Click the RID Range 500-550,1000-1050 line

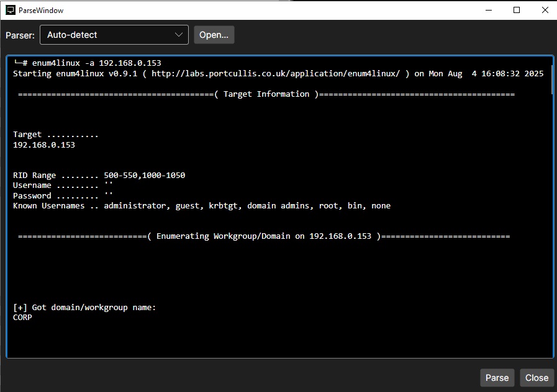point(99,175)
